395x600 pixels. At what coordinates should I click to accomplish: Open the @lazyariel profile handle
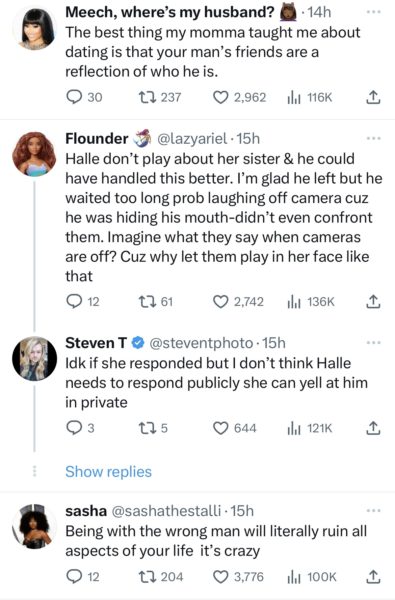pos(193,139)
